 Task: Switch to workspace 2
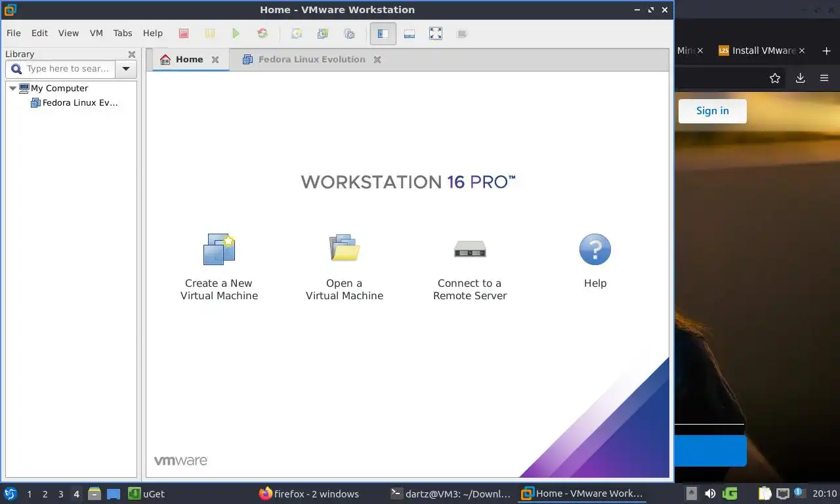coord(45,494)
